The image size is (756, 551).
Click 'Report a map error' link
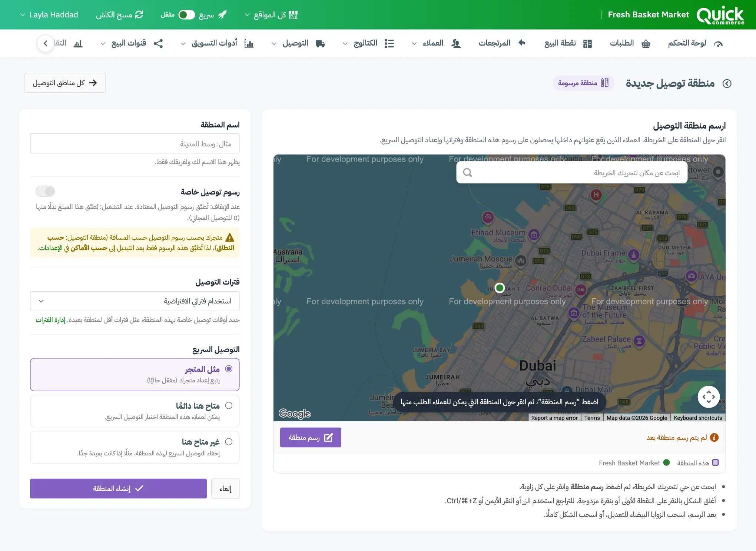(554, 418)
